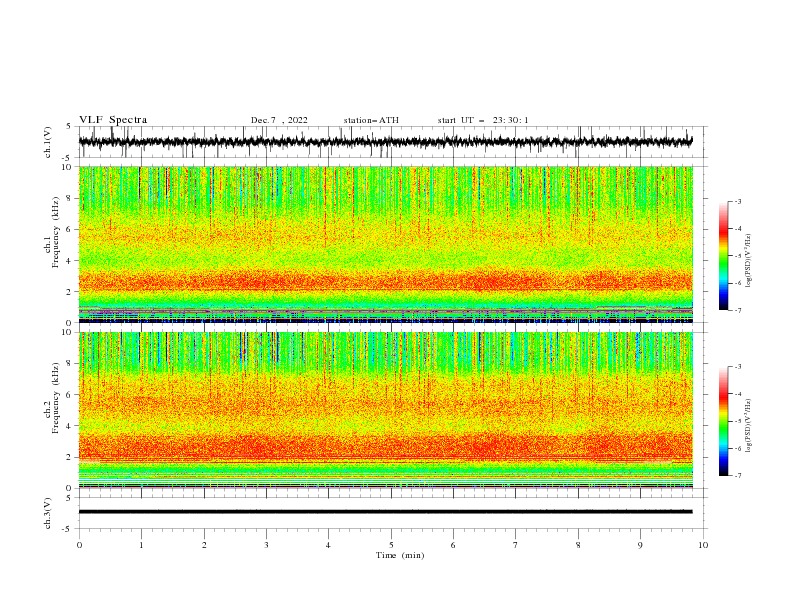Click the ch.2 spectrogram panel
The image size is (792, 612).
[x=385, y=410]
